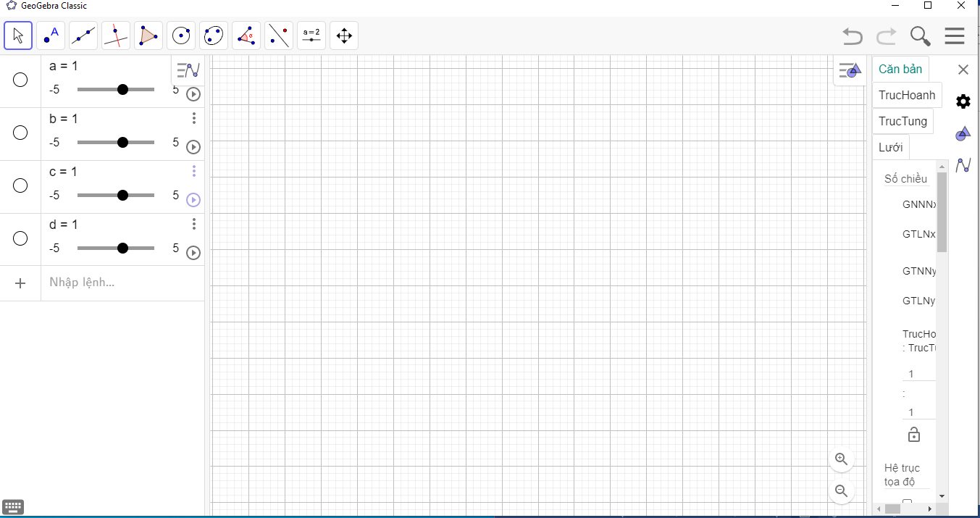Toggle visibility circle for slider c
The height and width of the screenshot is (518, 980).
pos(20,185)
